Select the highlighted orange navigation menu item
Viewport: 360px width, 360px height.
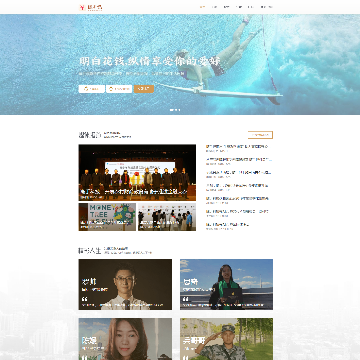point(203,7)
